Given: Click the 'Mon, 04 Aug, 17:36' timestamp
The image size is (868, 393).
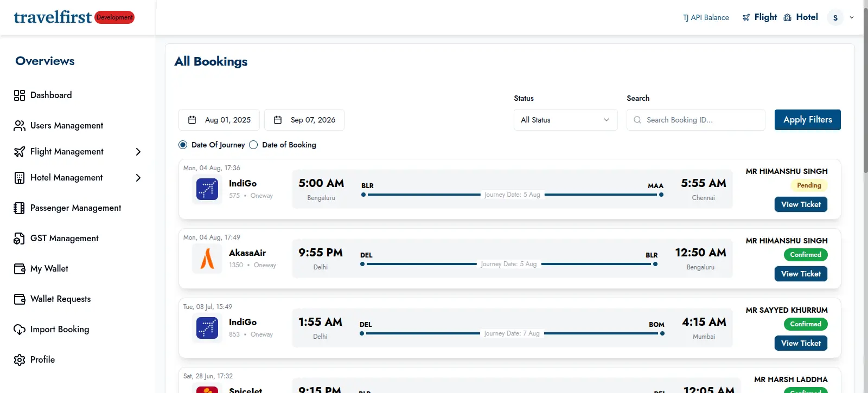Looking at the screenshot, I should pyautogui.click(x=212, y=168).
